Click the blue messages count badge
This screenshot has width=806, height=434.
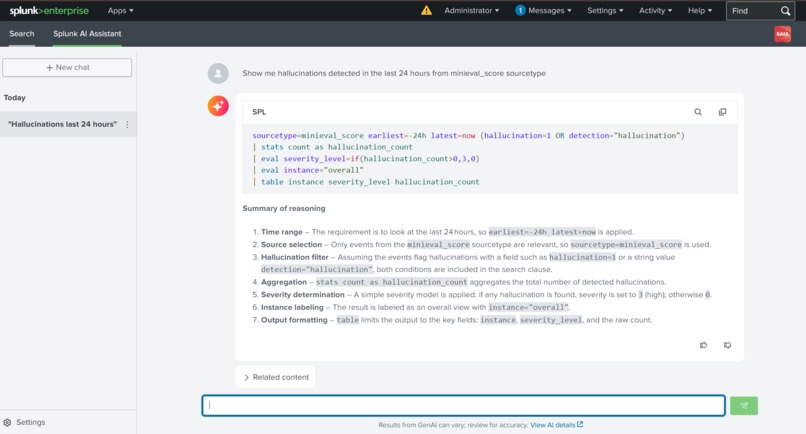[x=520, y=10]
